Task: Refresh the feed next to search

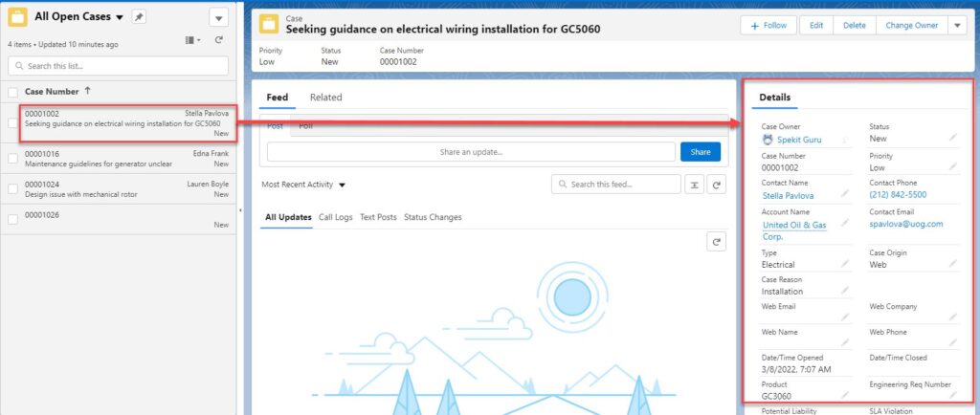Action: (x=716, y=185)
